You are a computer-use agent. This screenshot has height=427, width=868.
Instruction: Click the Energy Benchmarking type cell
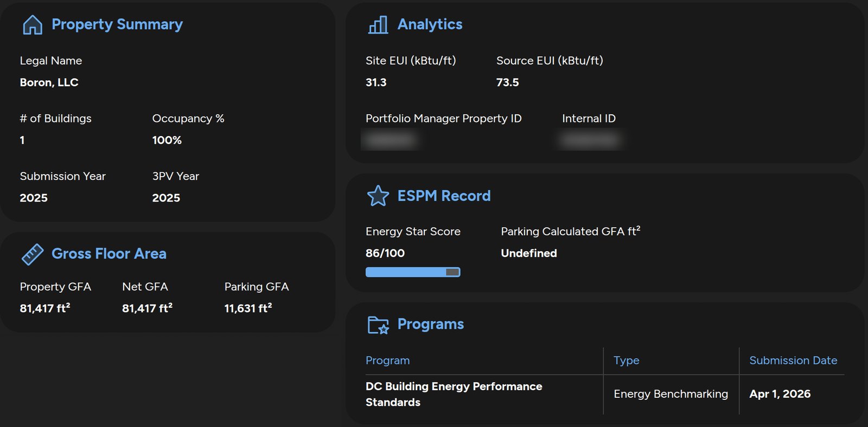point(671,394)
